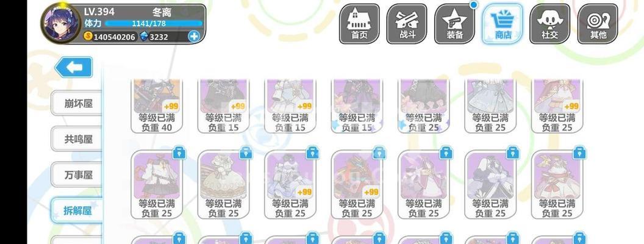Image resolution: width=644 pixels, height=244 pixels.
Task: Switch to the 共鸣屋 tab
Action: click(x=77, y=139)
